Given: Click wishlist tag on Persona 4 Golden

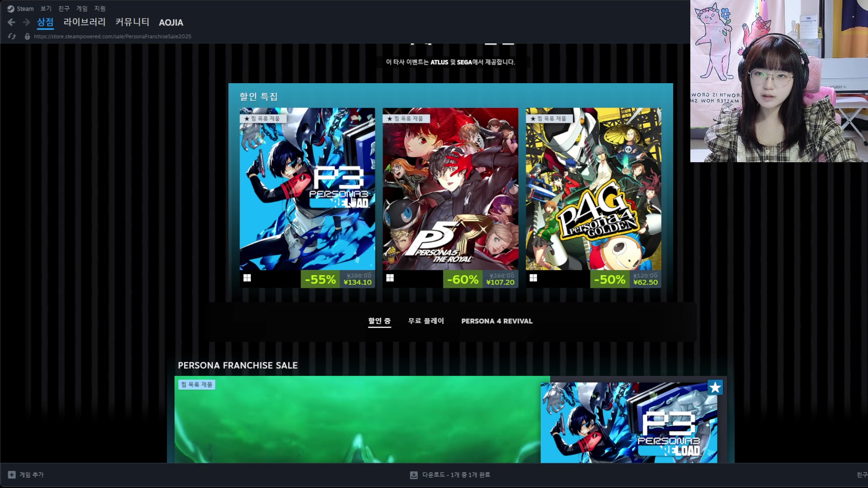Looking at the screenshot, I should pyautogui.click(x=549, y=118).
